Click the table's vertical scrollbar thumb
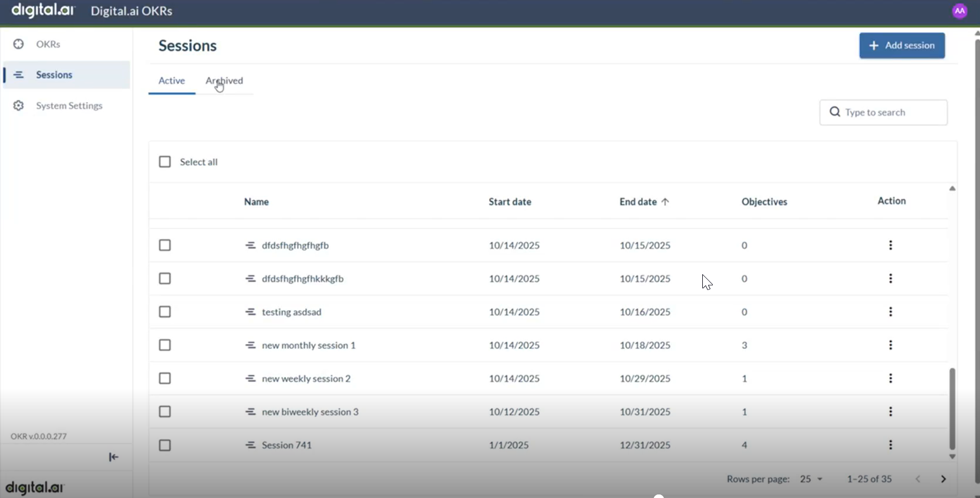 (x=952, y=409)
